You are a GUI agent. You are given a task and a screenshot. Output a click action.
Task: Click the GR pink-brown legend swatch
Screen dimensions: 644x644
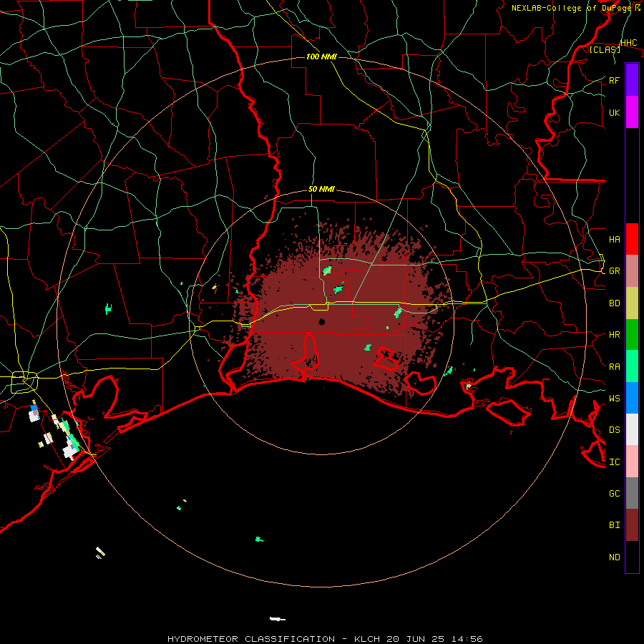[632, 271]
